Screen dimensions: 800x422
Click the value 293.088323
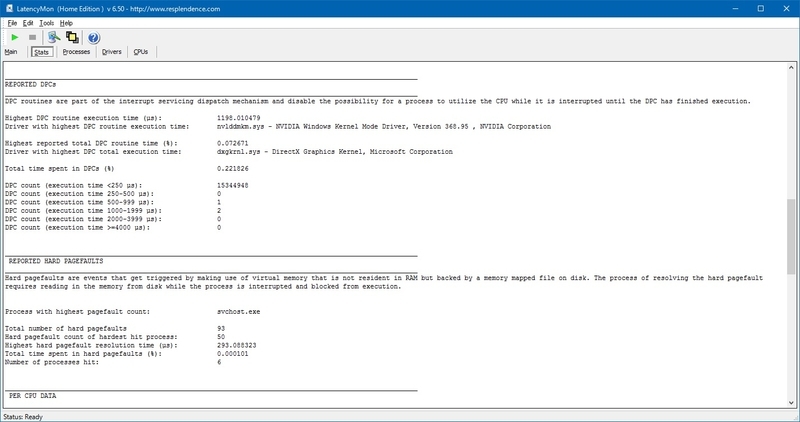coord(237,345)
